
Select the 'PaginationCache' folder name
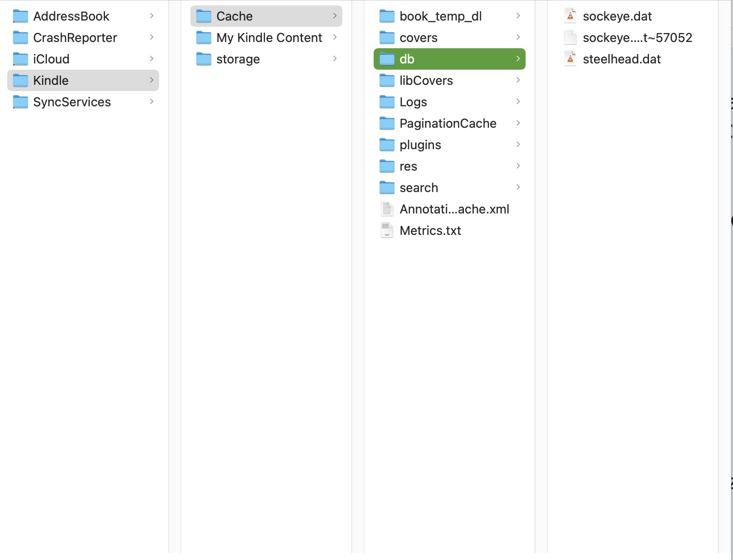coord(448,124)
